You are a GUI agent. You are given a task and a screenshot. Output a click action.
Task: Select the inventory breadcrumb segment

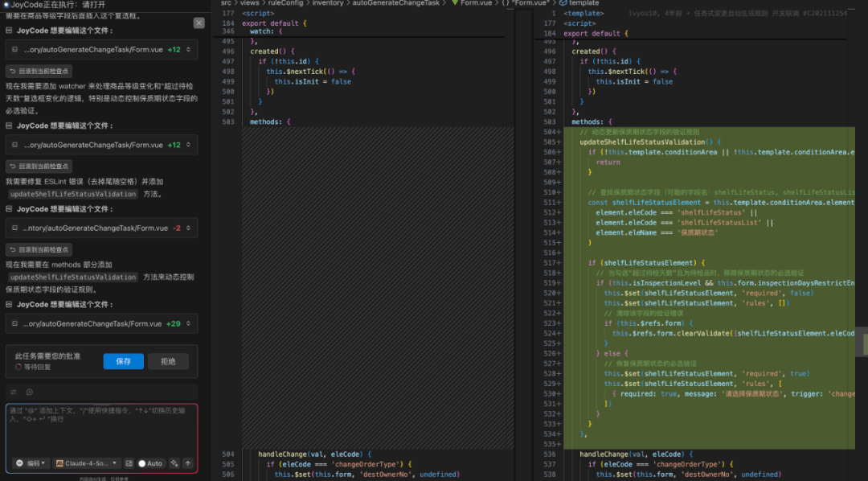pos(328,2)
